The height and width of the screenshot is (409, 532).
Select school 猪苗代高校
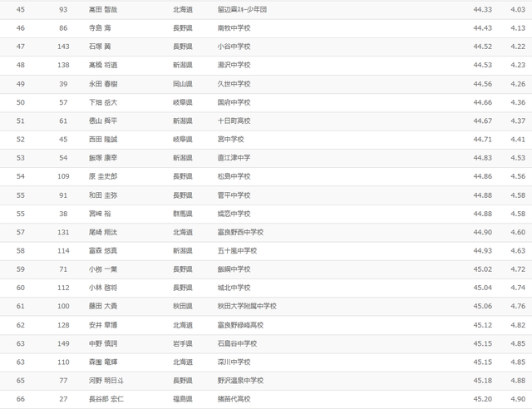(234, 399)
